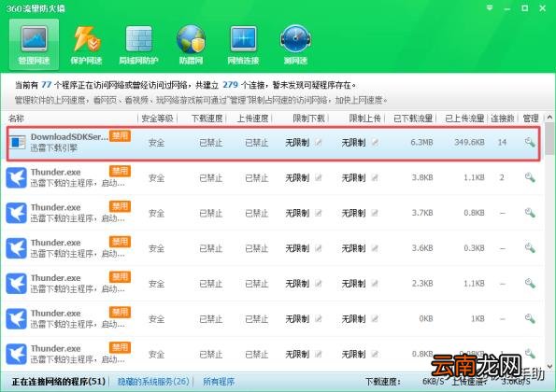Sort by 上传速度 column header
556x392 pixels.
pos(252,119)
